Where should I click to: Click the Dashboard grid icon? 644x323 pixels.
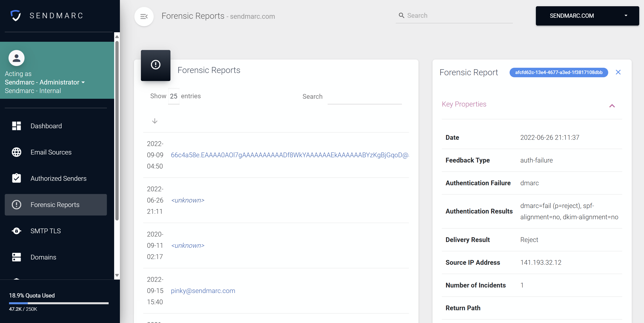(x=17, y=126)
